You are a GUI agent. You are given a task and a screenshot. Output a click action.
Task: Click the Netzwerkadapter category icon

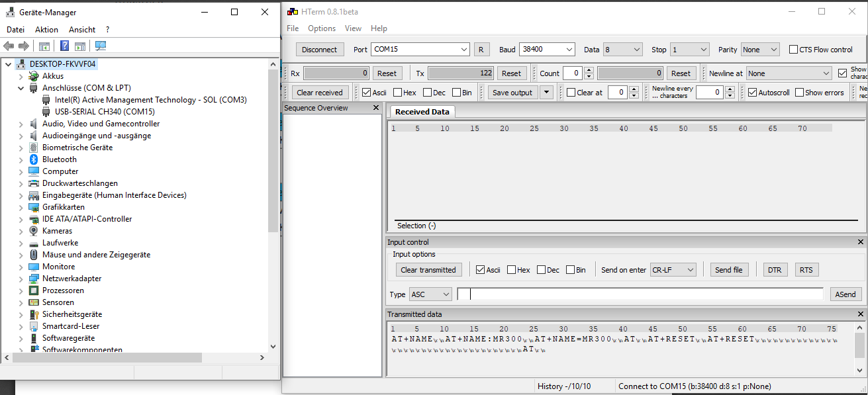pos(34,279)
